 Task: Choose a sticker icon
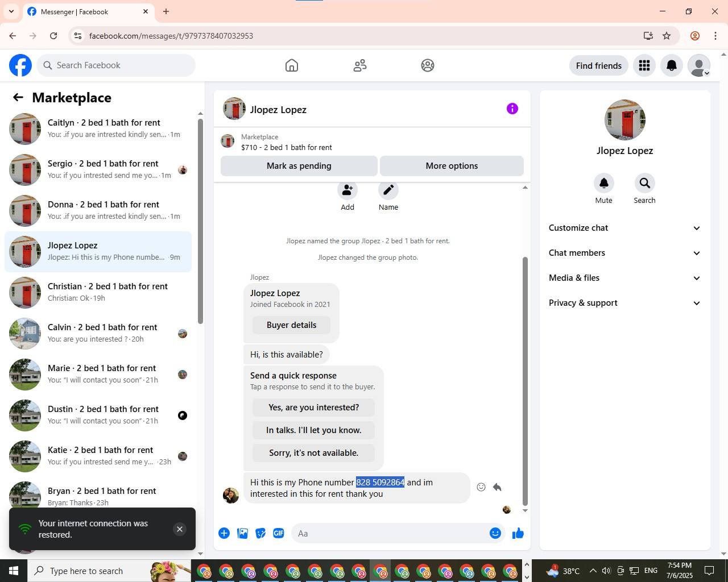pyautogui.click(x=260, y=533)
